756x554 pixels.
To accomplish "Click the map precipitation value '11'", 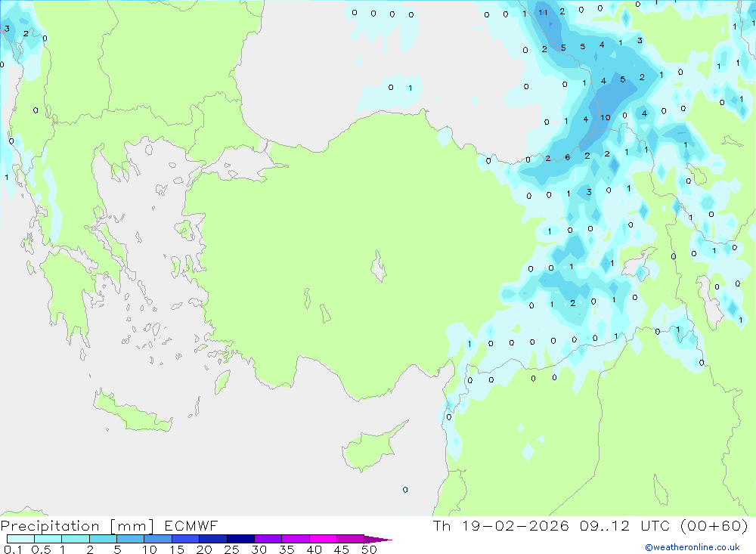I will [544, 13].
